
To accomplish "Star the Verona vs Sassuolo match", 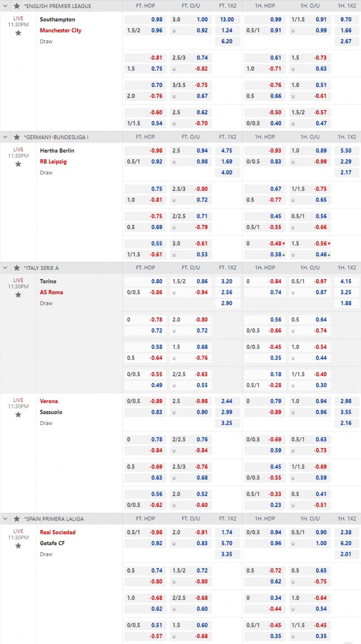I will point(18,414).
